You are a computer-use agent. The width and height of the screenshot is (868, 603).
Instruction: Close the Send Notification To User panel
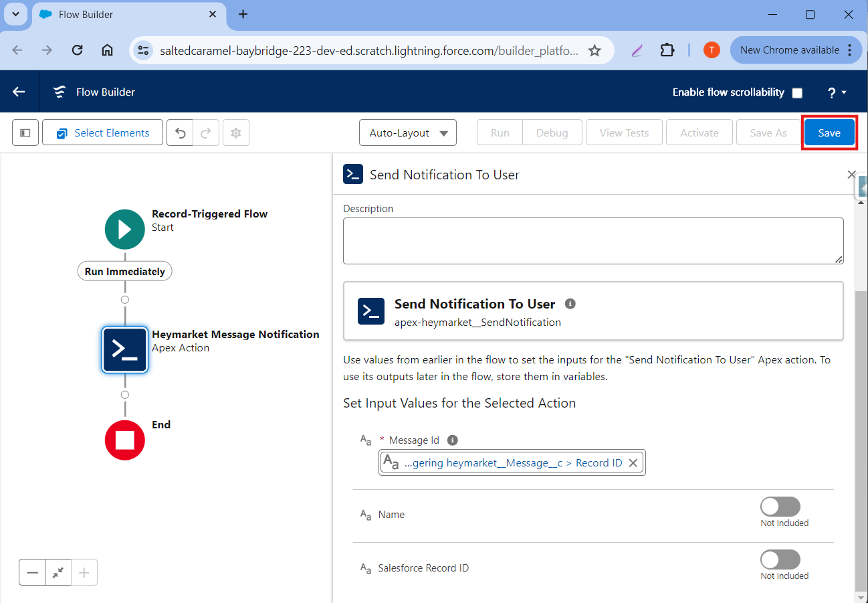(x=851, y=175)
